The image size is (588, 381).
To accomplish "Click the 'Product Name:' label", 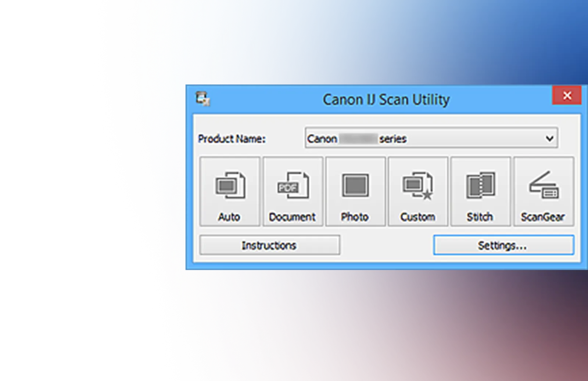I will click(232, 139).
